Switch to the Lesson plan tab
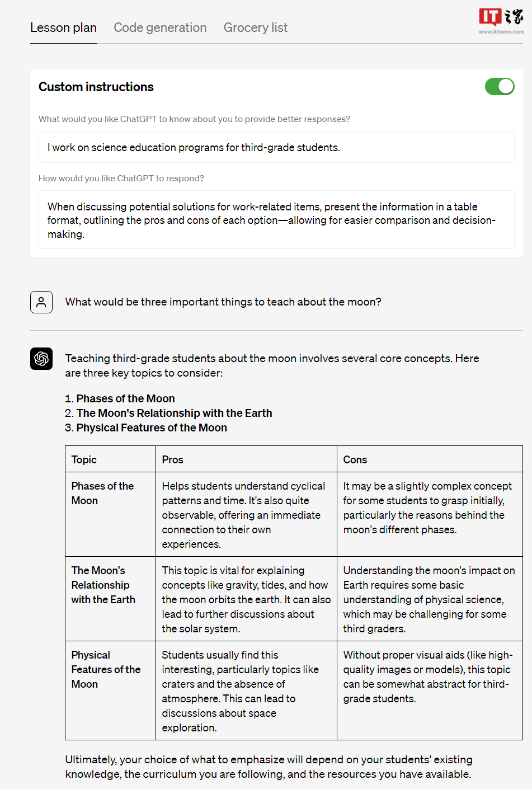The image size is (532, 789). coord(63,28)
